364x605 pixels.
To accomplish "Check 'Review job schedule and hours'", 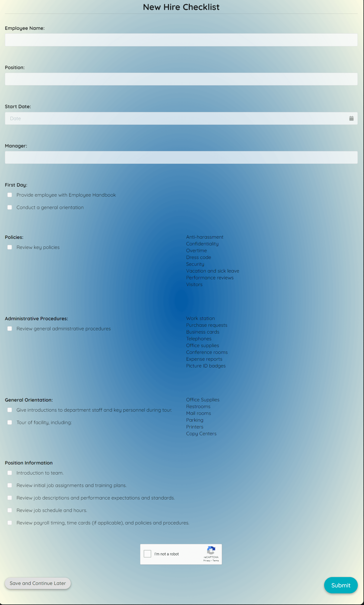I will click(x=10, y=510).
